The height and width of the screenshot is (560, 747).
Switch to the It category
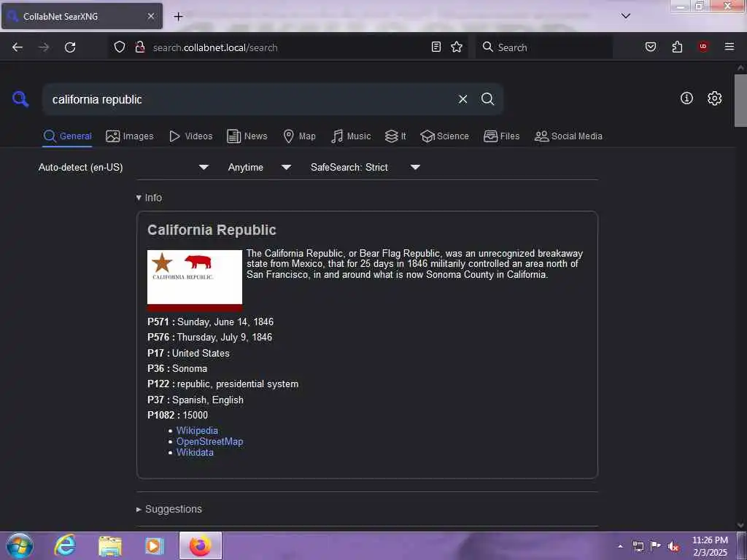pyautogui.click(x=395, y=136)
